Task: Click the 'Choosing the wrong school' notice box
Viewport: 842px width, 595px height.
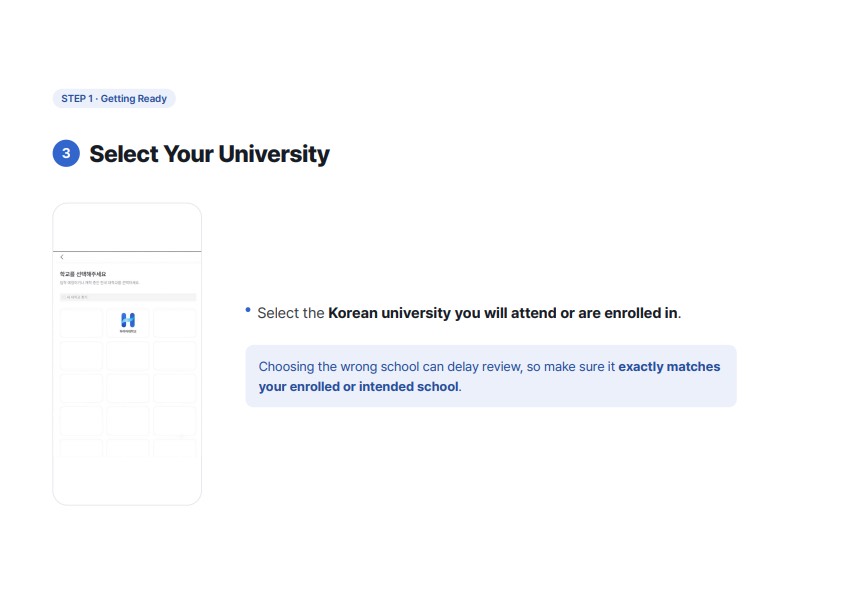Action: (491, 376)
